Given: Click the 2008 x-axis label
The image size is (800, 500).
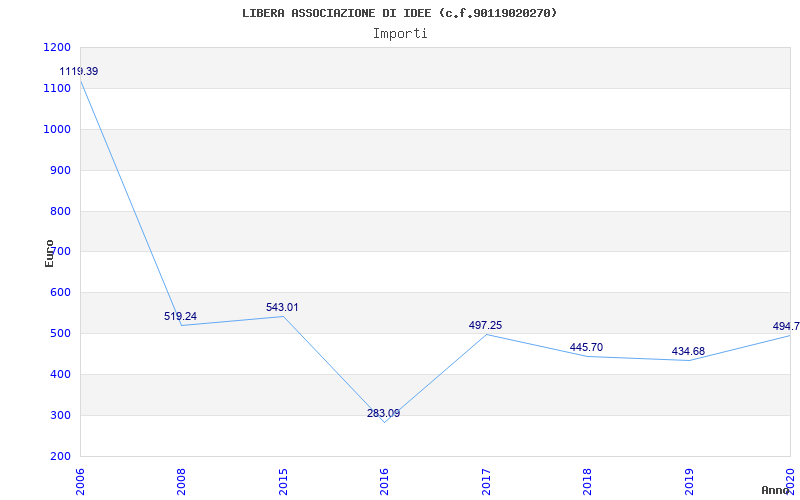Looking at the screenshot, I should pyautogui.click(x=182, y=482).
